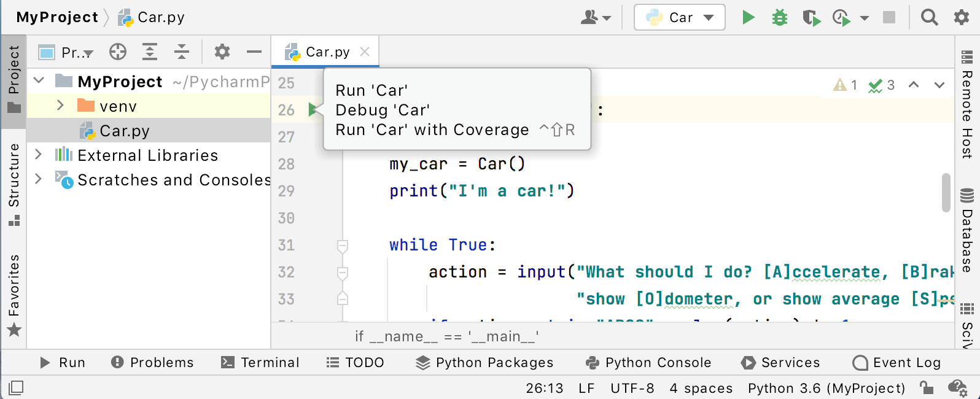Toggle read-only lock icon in status bar

tap(927, 387)
